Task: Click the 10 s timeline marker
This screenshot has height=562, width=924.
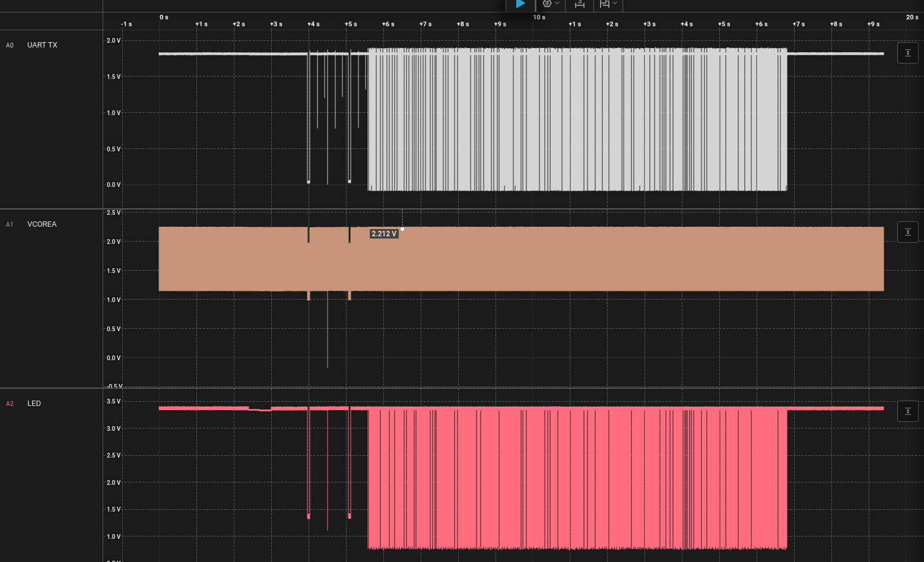Action: coord(539,17)
